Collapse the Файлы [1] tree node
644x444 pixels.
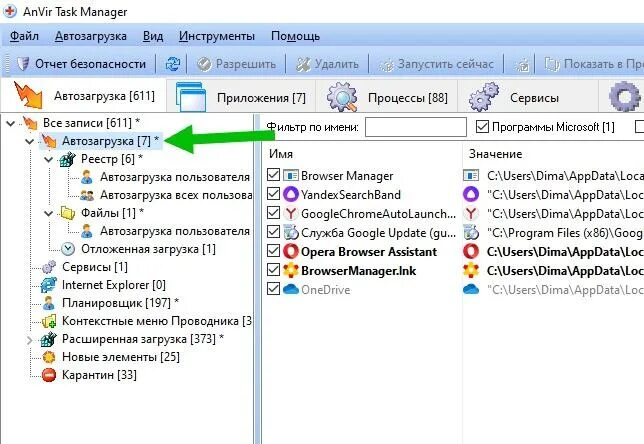click(x=48, y=214)
